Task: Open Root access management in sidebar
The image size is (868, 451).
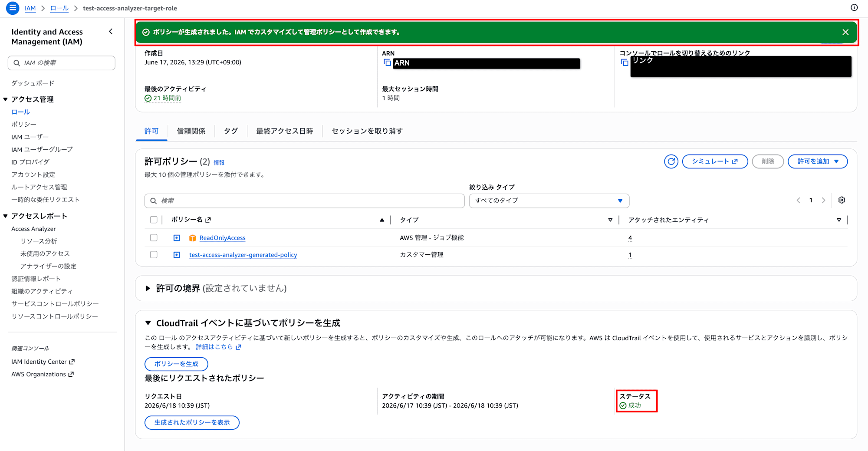Action: [39, 187]
